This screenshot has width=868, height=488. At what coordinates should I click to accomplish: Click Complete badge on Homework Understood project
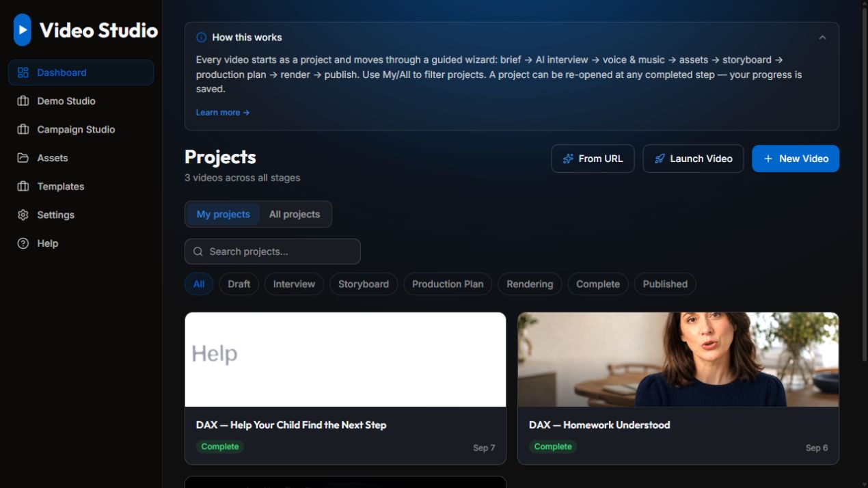coord(553,446)
